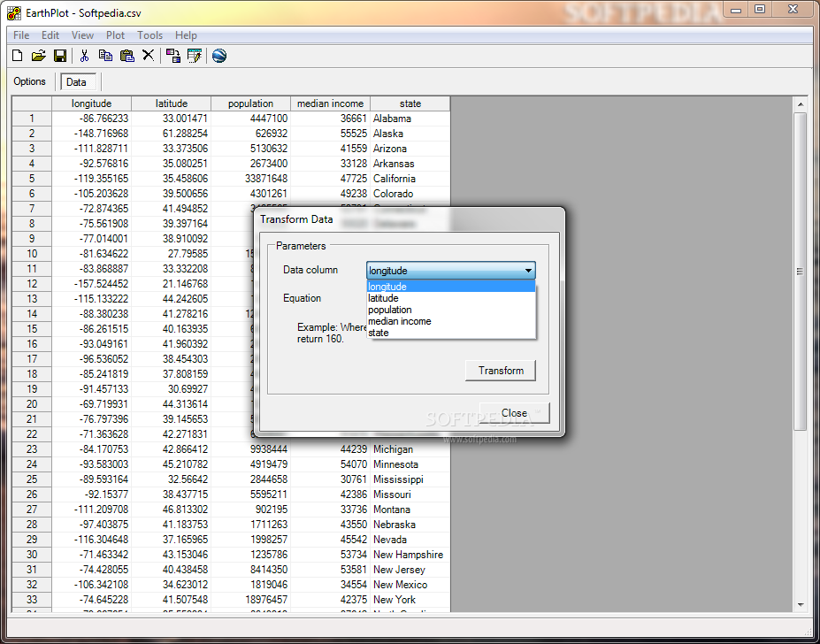Click the vertical scrollbar thumb
Screen dimensions: 820x644
tap(801, 272)
